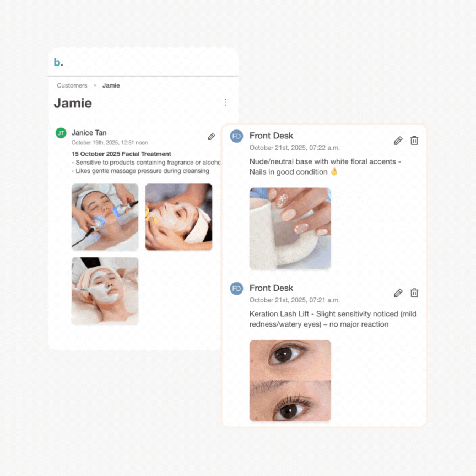Edit Janice Tan's note with pencil icon
Image resolution: width=476 pixels, height=476 pixels.
[x=212, y=137]
